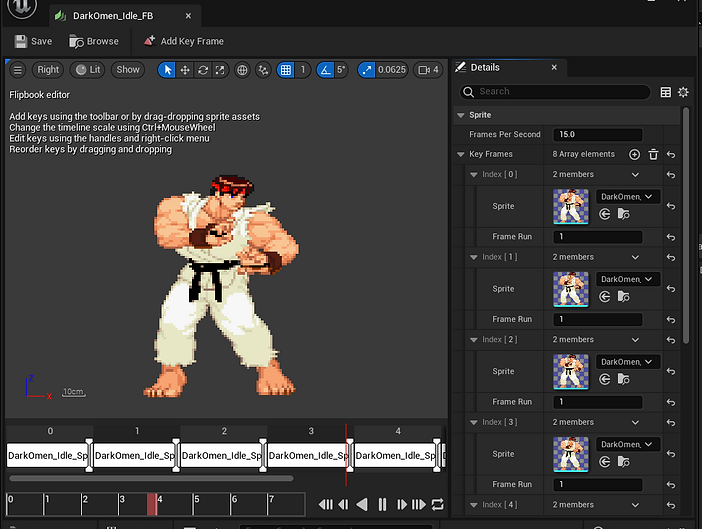Step to next frame
Image resolution: width=702 pixels, height=529 pixels.
pos(402,505)
